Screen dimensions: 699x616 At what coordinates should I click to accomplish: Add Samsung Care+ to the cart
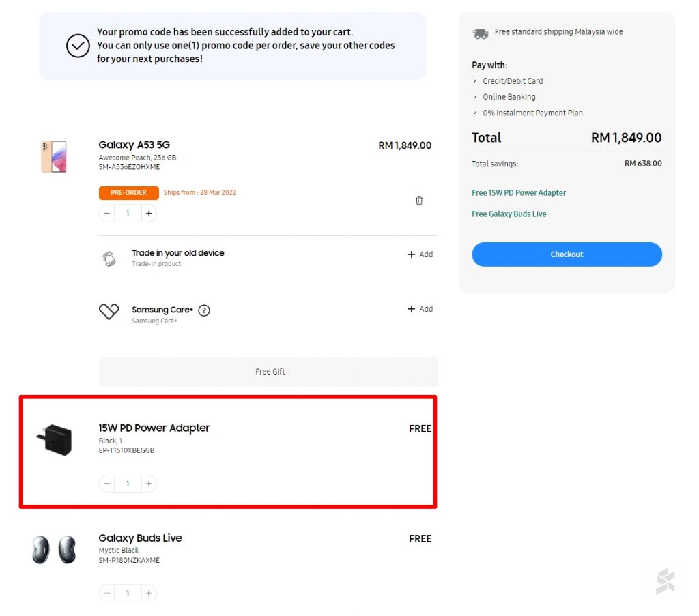click(x=420, y=309)
